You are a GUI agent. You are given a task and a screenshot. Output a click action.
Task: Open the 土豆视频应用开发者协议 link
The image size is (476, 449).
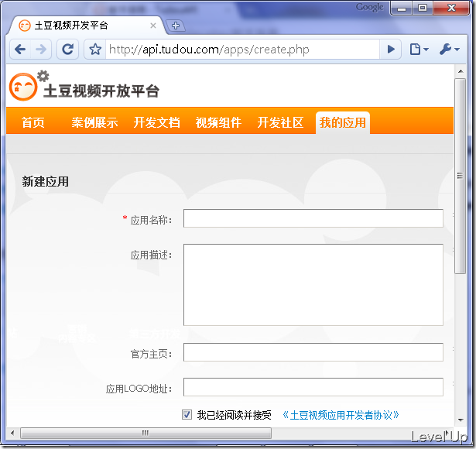[x=341, y=415]
